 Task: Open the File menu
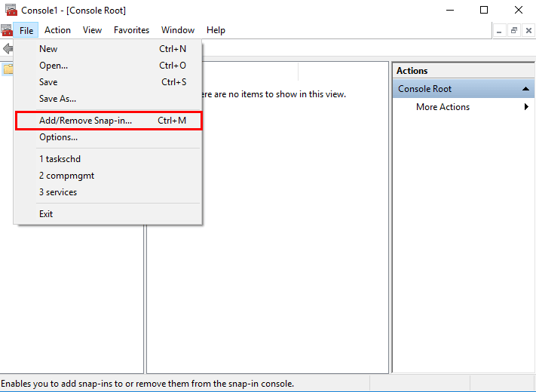coord(26,30)
